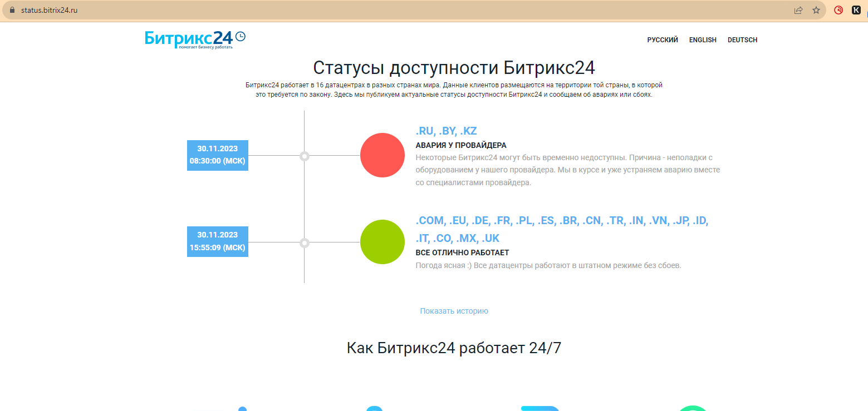Screen dimensions: 868x411
Task: Select the 08:30:00 (МСК) date badge
Action: (x=218, y=155)
